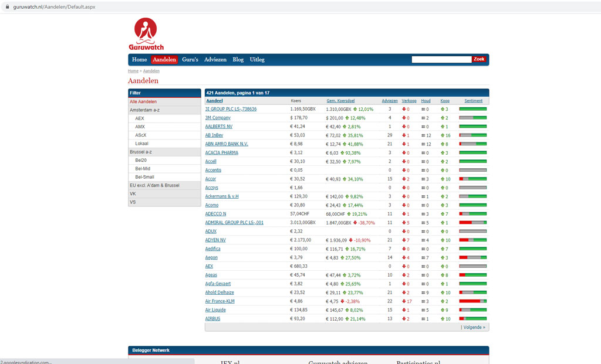Viewport: 601px width, 364px height.
Task: Sort by Gem. Koersdoel column
Action: point(340,101)
